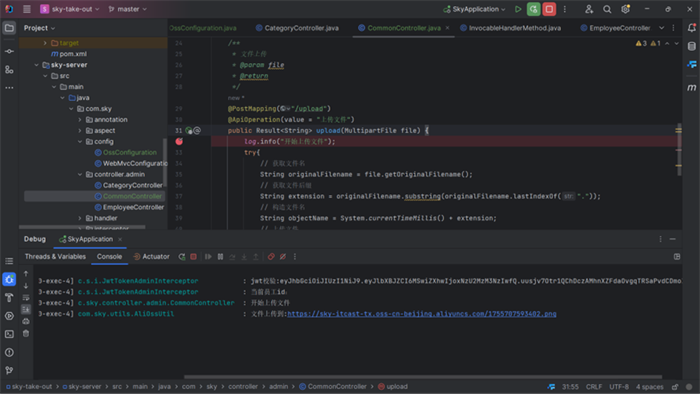This screenshot has height=394, width=700.
Task: Switch to OssConfiguration.java tab
Action: point(203,28)
